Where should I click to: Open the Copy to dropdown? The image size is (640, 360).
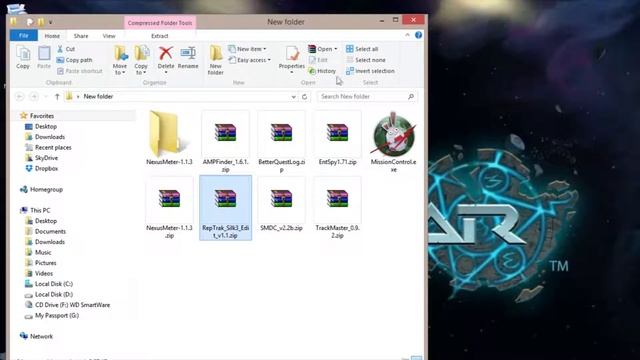click(x=141, y=60)
